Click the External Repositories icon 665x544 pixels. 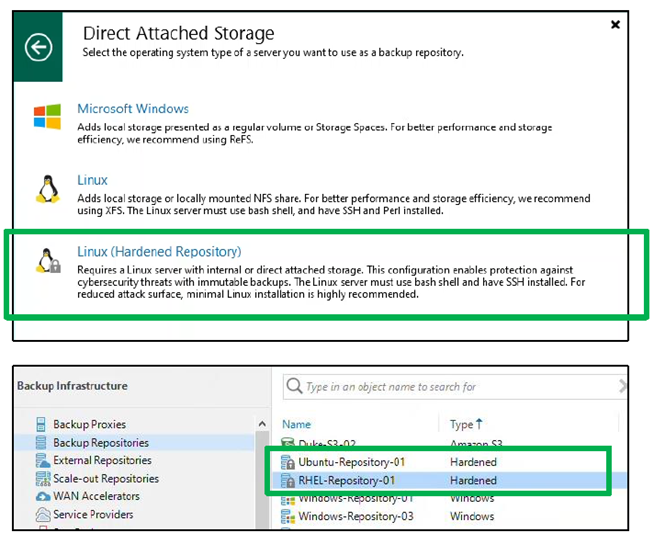(x=42, y=460)
